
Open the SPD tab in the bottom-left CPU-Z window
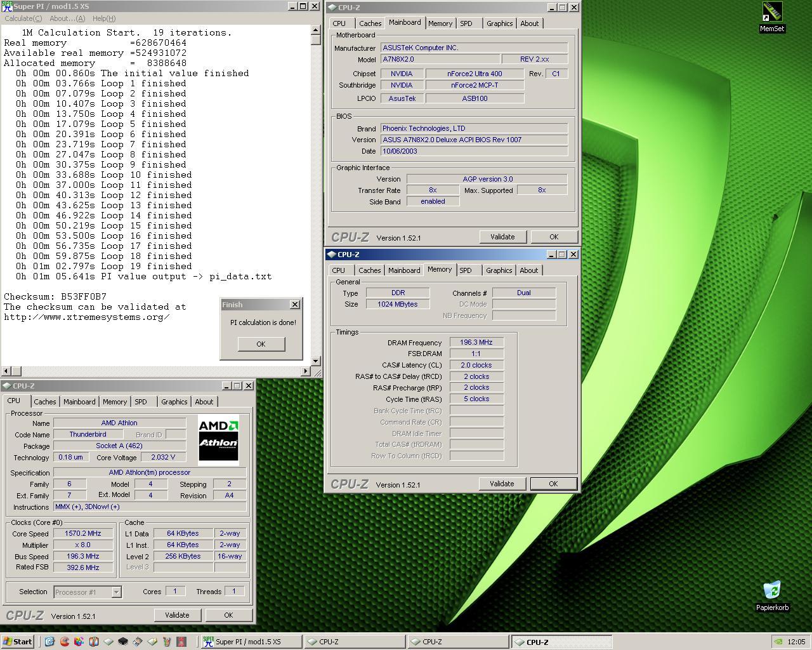pos(141,402)
